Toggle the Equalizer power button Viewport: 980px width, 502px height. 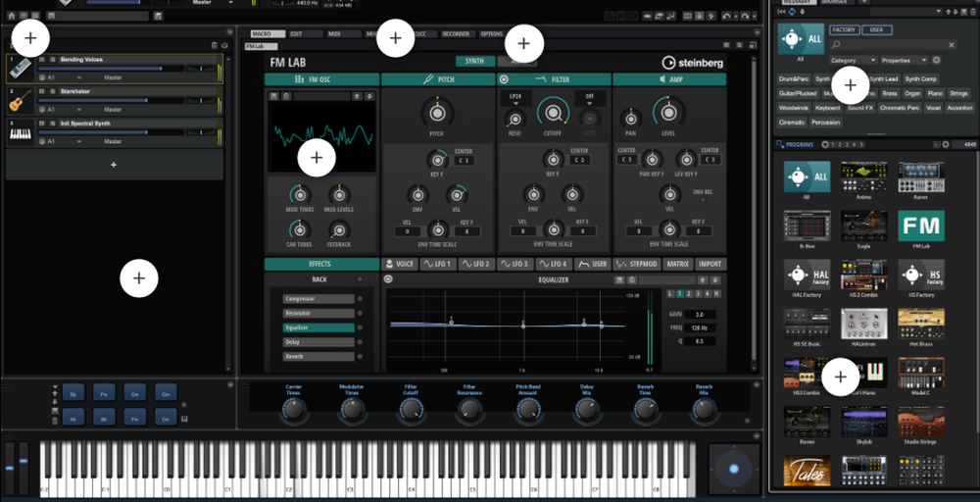click(x=389, y=279)
